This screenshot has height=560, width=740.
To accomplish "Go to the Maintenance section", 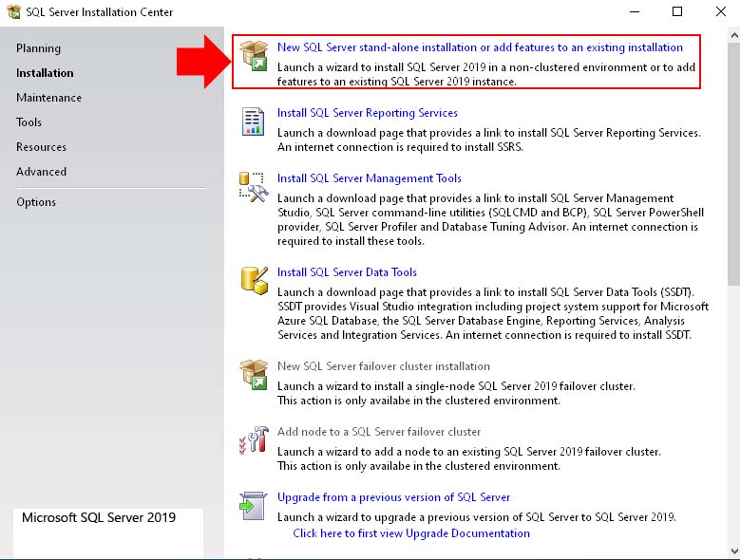I will 48,98.
